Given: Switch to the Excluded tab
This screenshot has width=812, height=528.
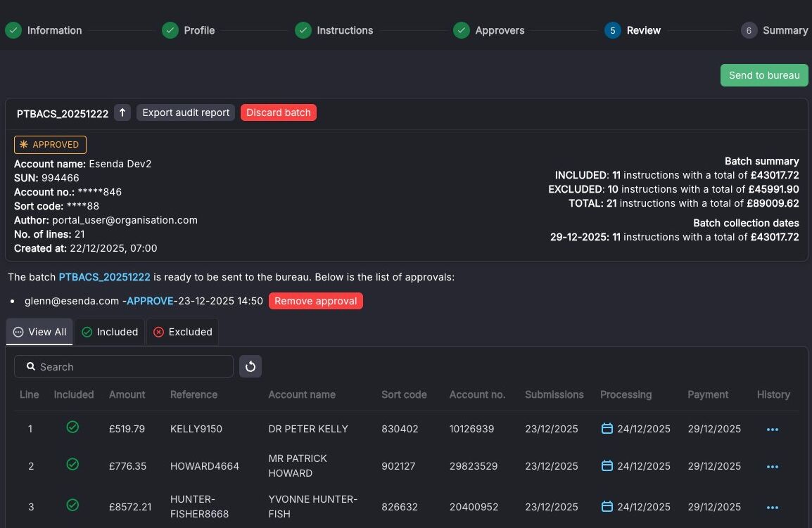Looking at the screenshot, I should tap(183, 332).
